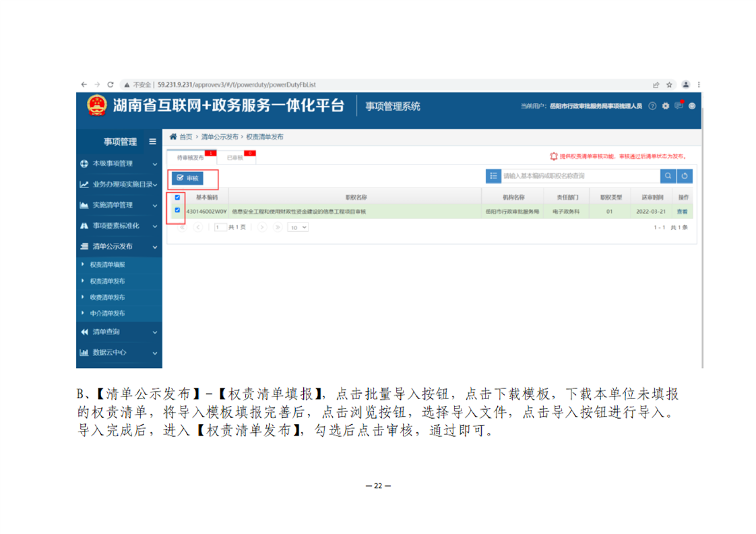Select 权责清单填报 in the sidebar
This screenshot has width=756, height=534.
(x=108, y=265)
